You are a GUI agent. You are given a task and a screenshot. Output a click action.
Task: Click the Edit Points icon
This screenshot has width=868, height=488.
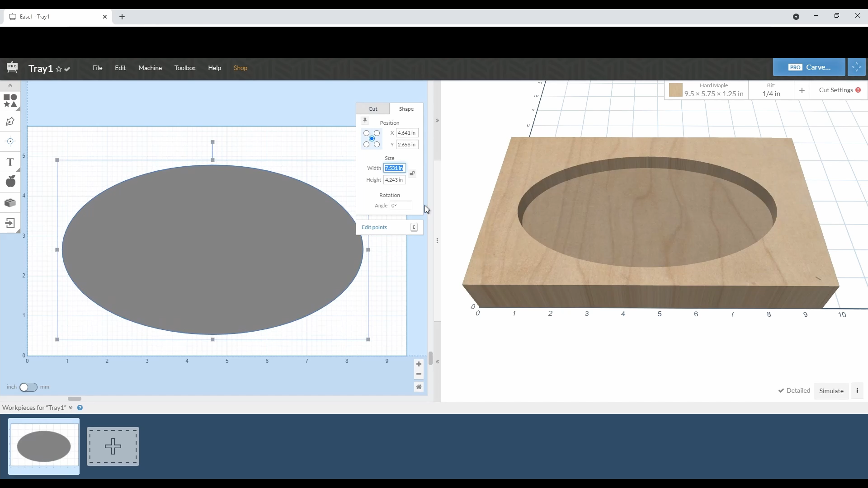click(x=414, y=227)
